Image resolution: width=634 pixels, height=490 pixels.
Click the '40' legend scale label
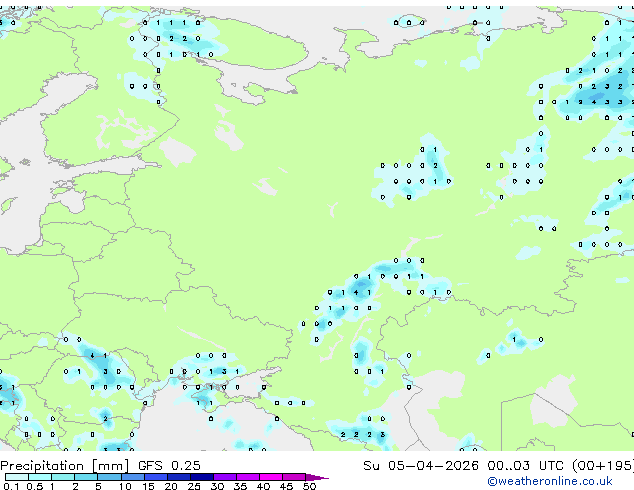point(264,486)
